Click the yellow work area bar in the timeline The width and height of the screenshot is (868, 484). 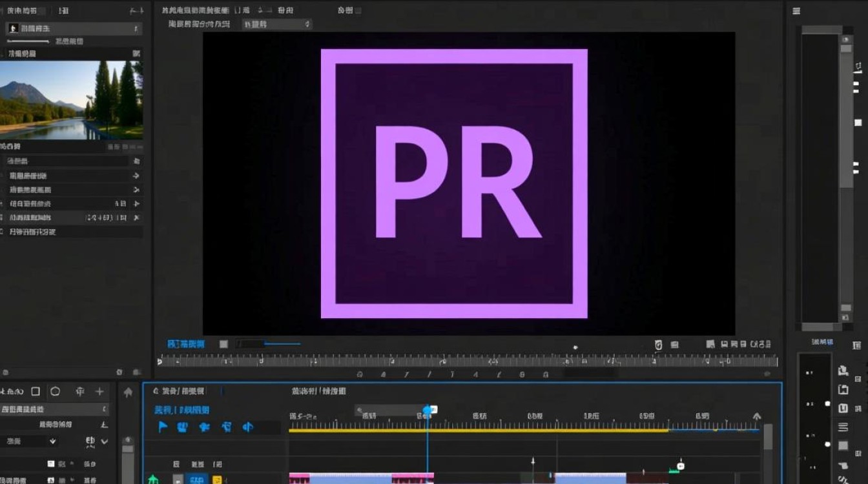pos(479,430)
